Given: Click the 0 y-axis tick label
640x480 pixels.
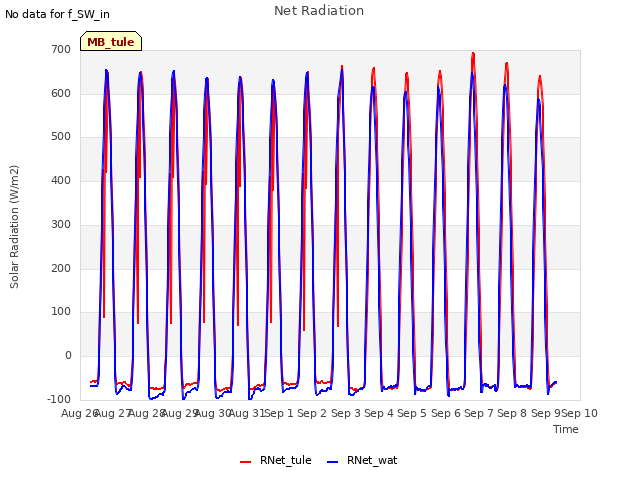Looking at the screenshot, I should coord(68,356).
